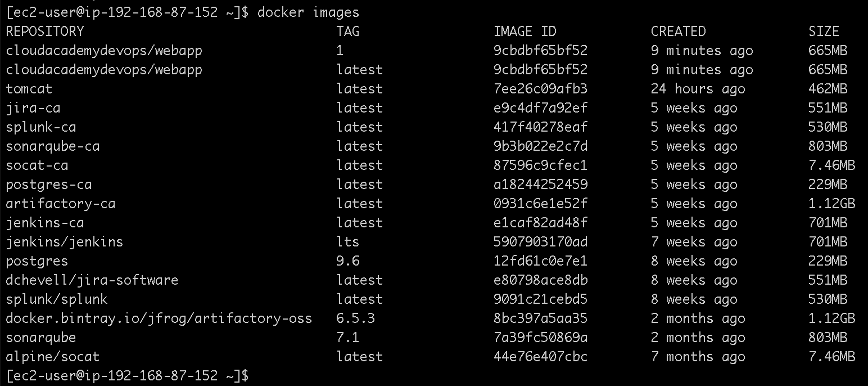The height and width of the screenshot is (386, 868).
Task: Click docker.bintray.io/jfrog/artifactory-oss repository text
Action: coord(159,318)
